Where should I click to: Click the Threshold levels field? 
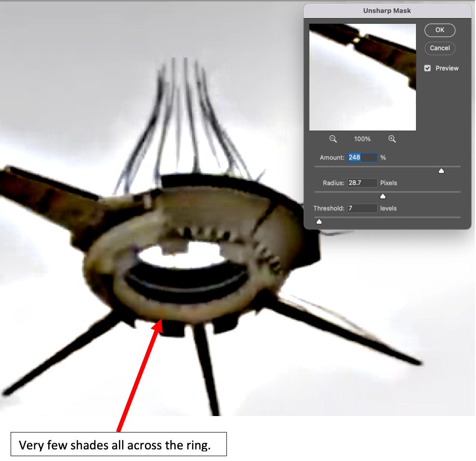pyautogui.click(x=362, y=208)
